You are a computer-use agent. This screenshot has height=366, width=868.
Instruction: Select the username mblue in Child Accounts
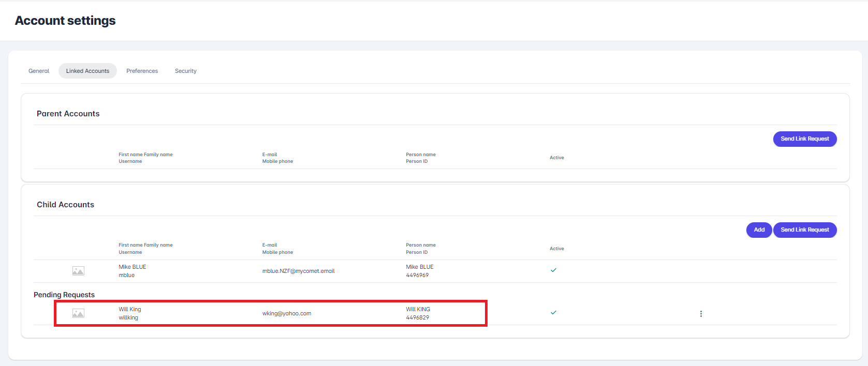(126, 275)
